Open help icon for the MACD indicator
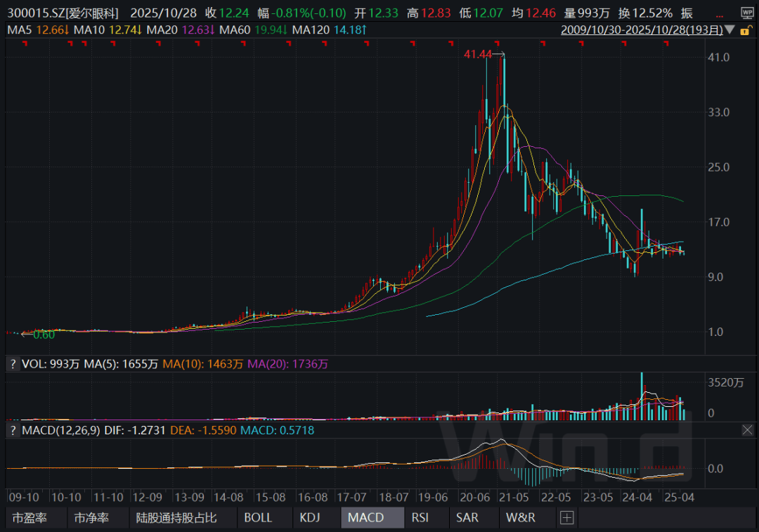The image size is (759, 532). [12, 429]
